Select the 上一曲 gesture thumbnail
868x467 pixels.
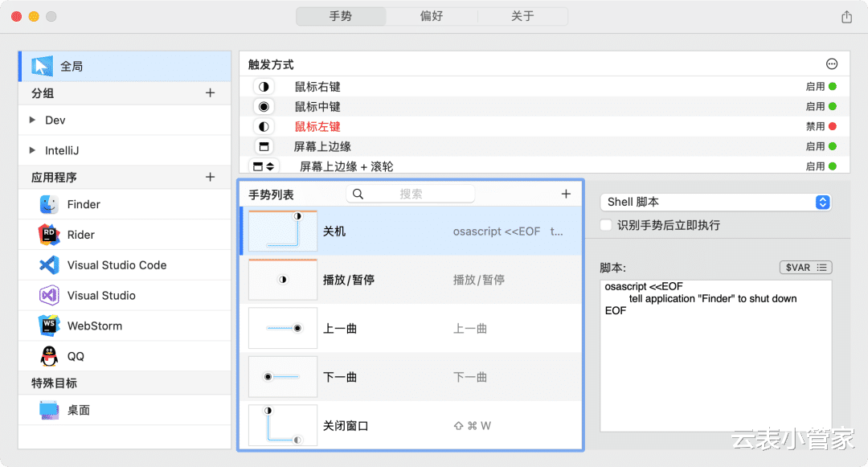point(283,328)
